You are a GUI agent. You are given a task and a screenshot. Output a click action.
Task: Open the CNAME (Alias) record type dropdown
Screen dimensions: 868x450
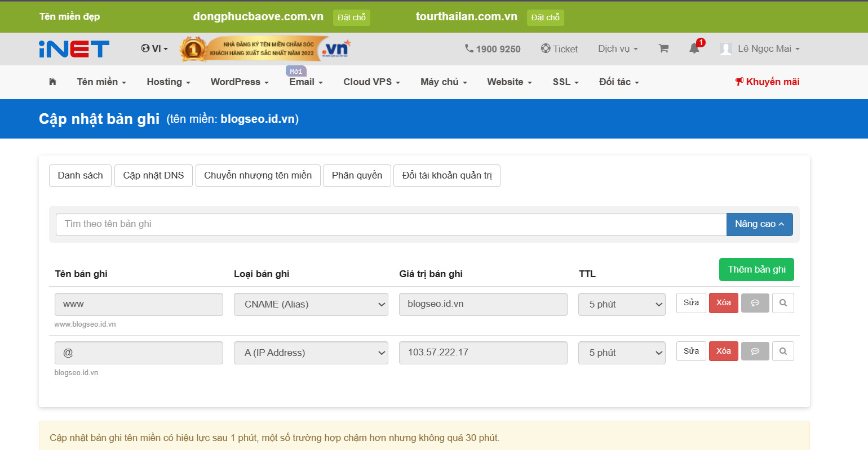coord(311,304)
